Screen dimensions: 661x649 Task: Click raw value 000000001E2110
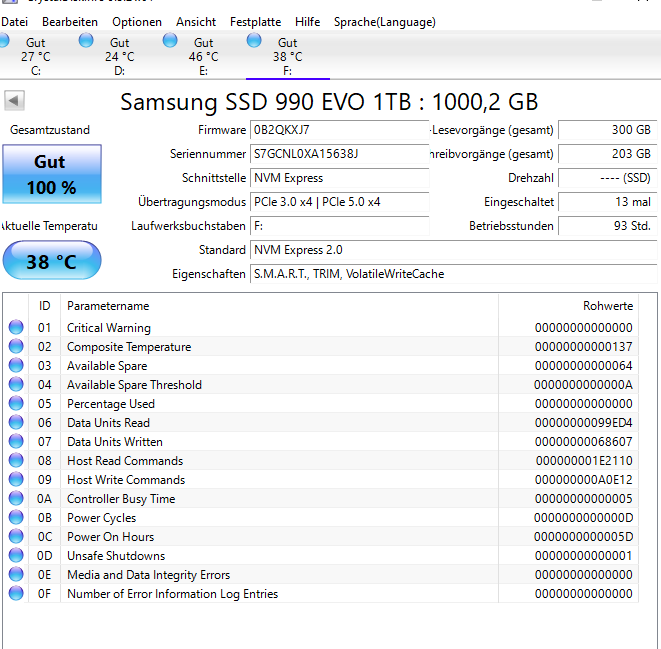(584, 461)
